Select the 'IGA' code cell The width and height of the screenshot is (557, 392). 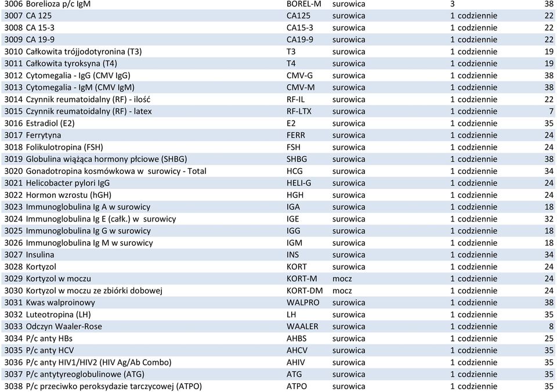[x=293, y=207]
